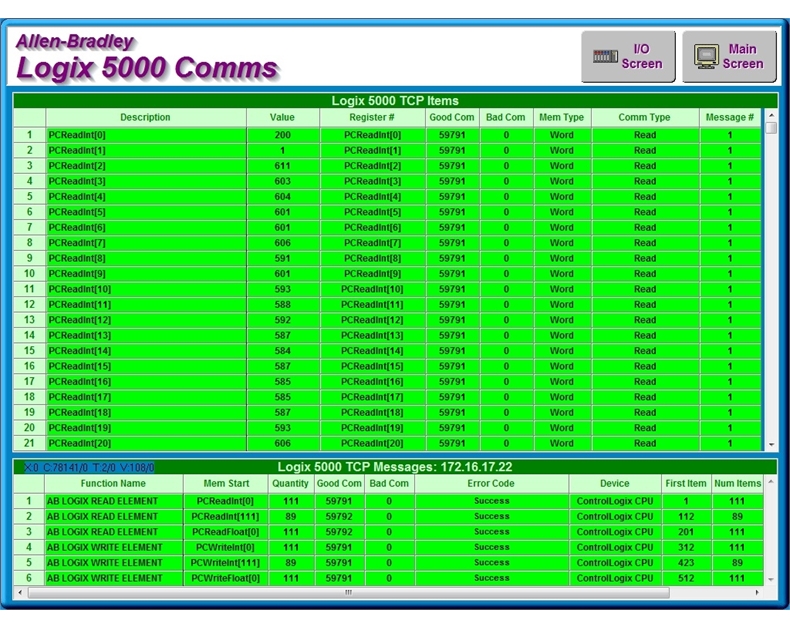Select PCReadInt[12] in the Description column
790x627 pixels.
(x=146, y=320)
